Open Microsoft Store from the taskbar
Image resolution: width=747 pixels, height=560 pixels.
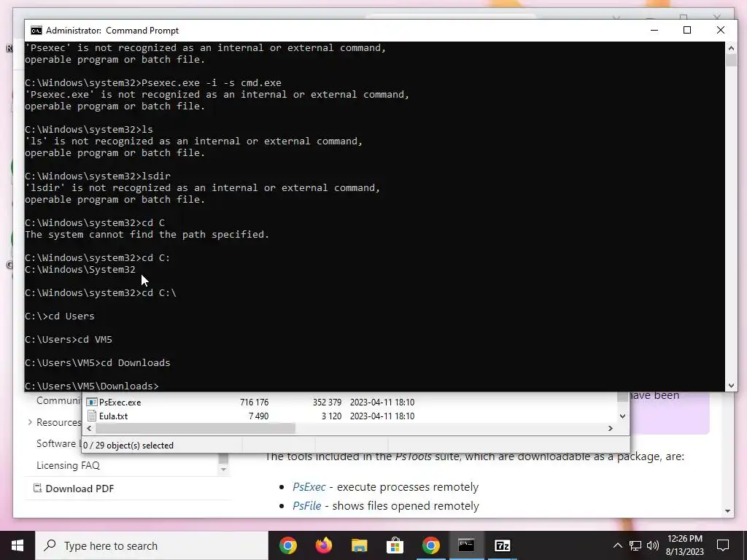coord(395,545)
